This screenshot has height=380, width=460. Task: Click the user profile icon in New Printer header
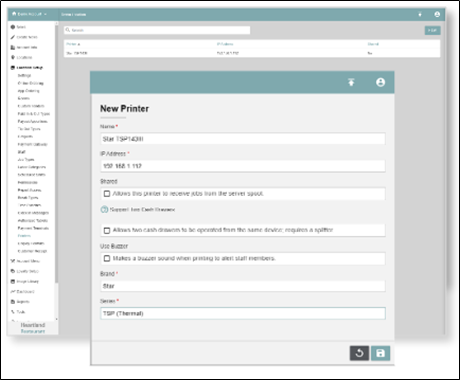click(380, 82)
